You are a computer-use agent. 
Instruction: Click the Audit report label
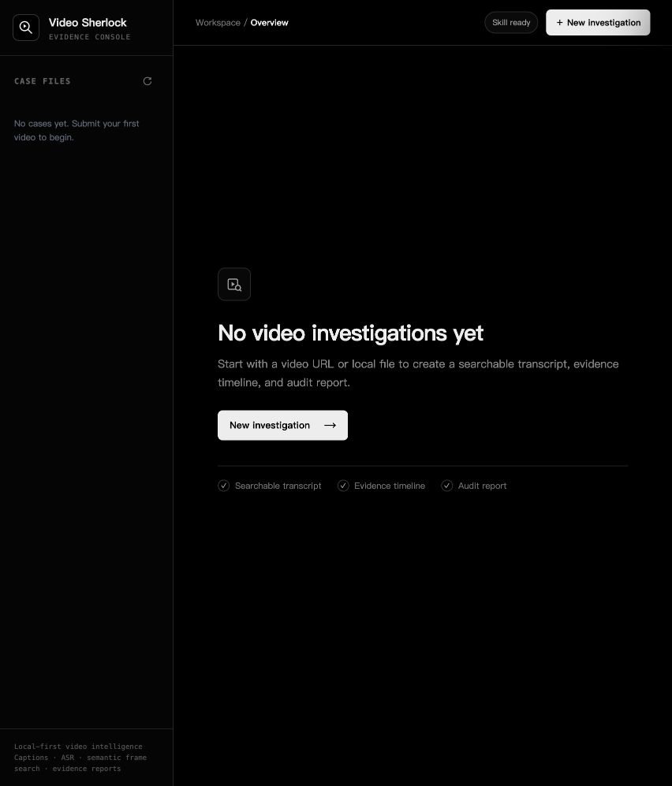tap(482, 486)
